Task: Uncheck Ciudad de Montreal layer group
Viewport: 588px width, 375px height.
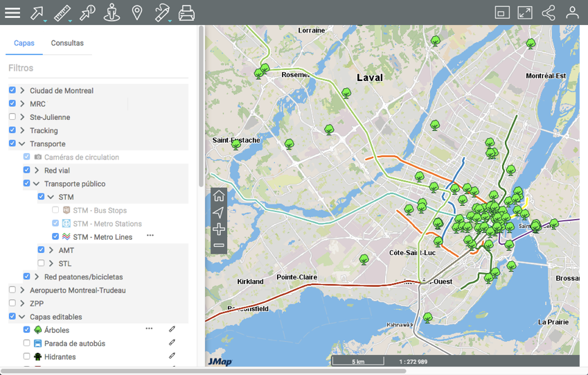Action: [12, 90]
